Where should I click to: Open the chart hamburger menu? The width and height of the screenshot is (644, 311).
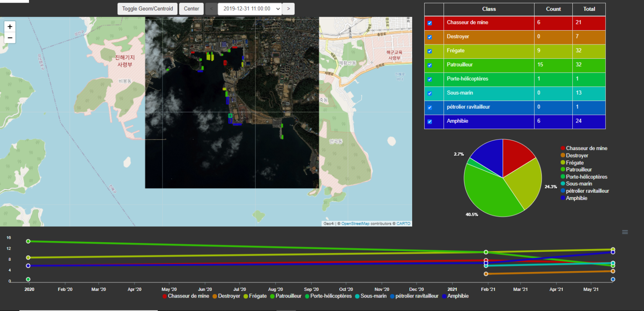coord(625,232)
